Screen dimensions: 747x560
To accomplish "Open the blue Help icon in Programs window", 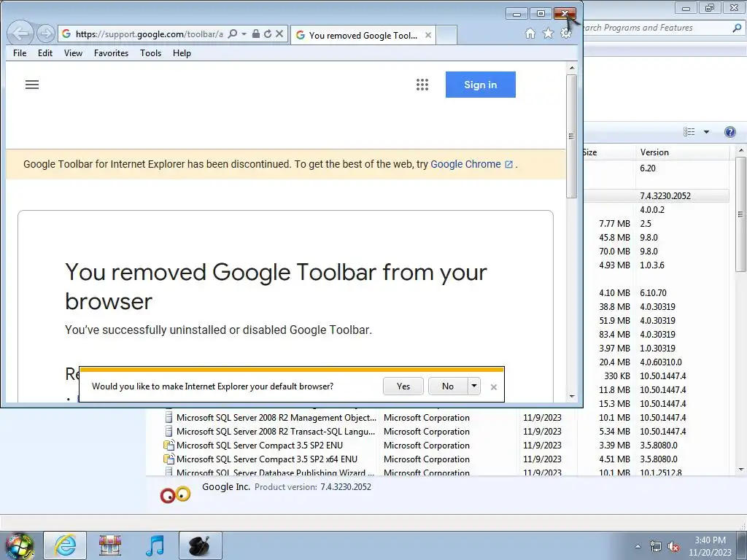I will (x=729, y=132).
